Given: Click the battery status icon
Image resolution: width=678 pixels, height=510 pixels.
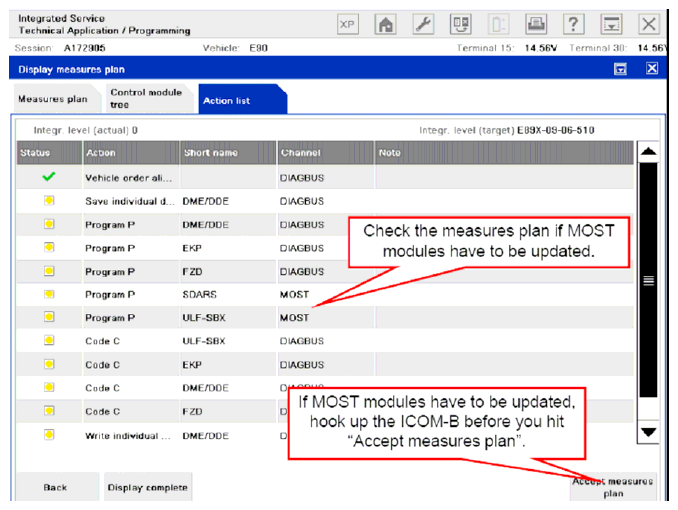Looking at the screenshot, I should [x=498, y=24].
